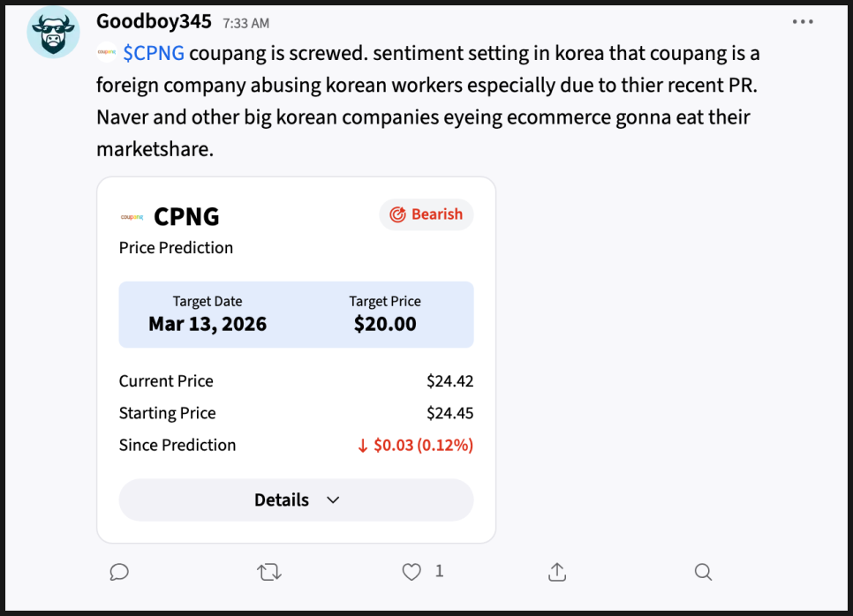Click Goodboy345's bull avatar
Screen dimensions: 853x616
coord(54,33)
